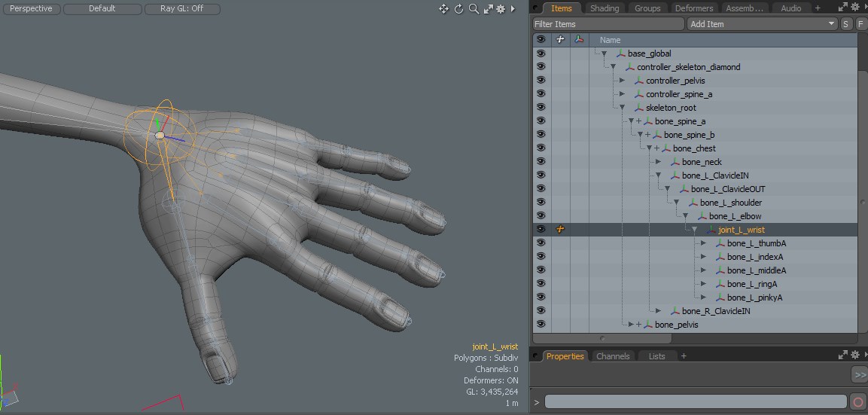Click the Items panel dot handle icon
This screenshot has height=415, width=868.
click(x=536, y=8)
